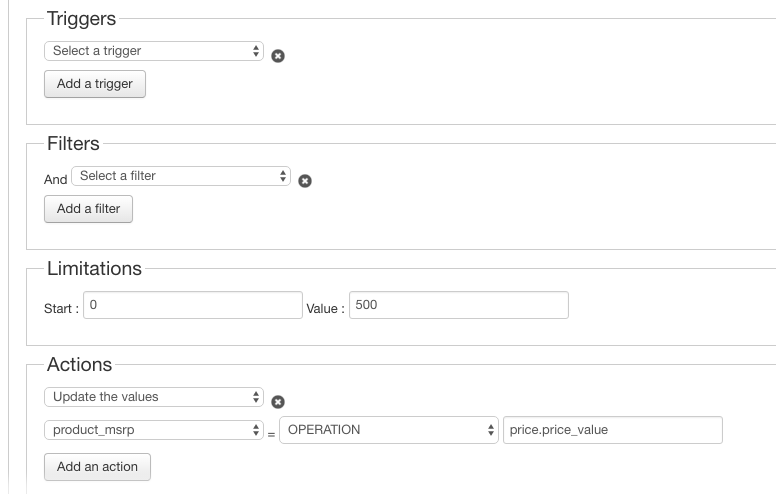776x494 pixels.
Task: Focus the Start limitation field
Action: tap(193, 305)
